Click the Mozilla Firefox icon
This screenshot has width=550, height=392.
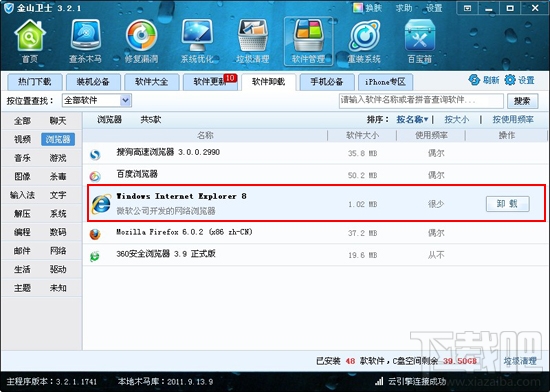(x=95, y=234)
